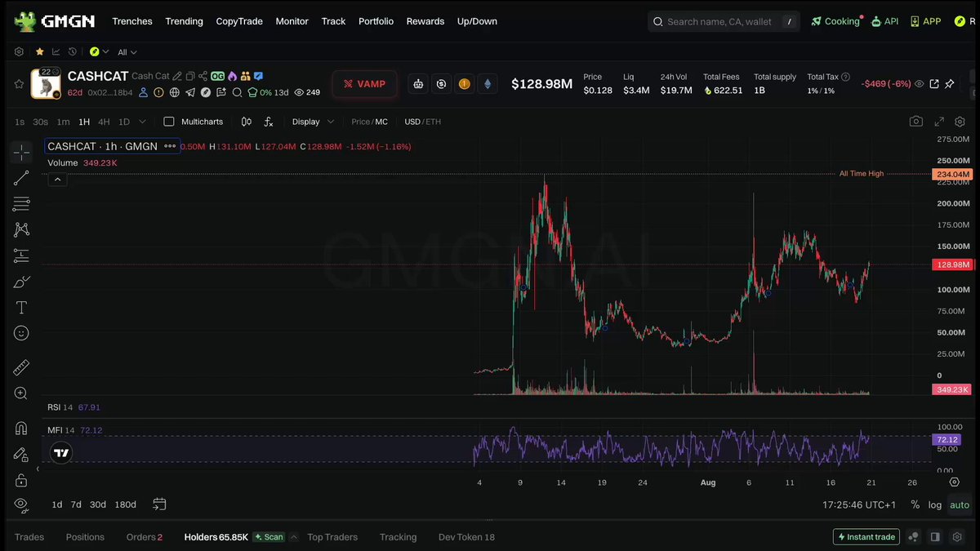The image size is (980, 551).
Task: Open chart settings gear
Action: pyautogui.click(x=960, y=122)
